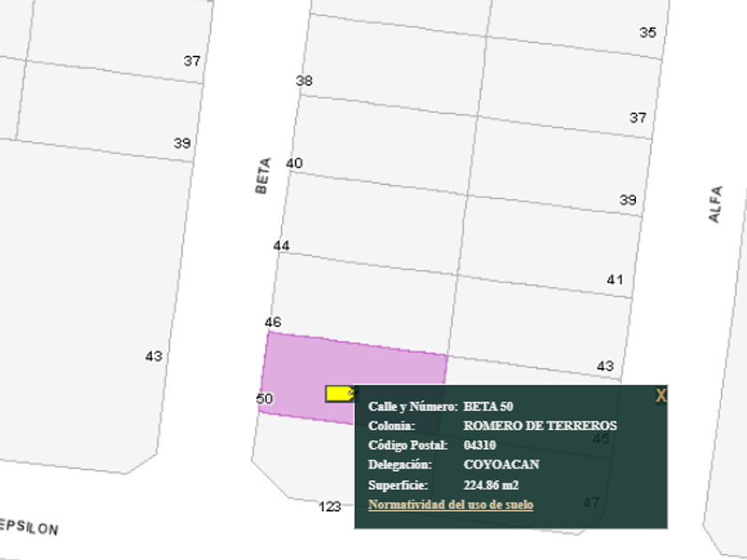The width and height of the screenshot is (747, 560).
Task: Select the surface value 224.86 m2
Action: [491, 485]
